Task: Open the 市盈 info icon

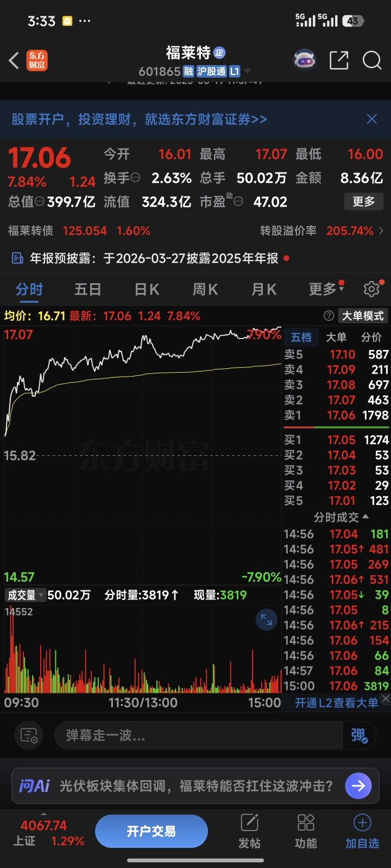Action: point(238,202)
